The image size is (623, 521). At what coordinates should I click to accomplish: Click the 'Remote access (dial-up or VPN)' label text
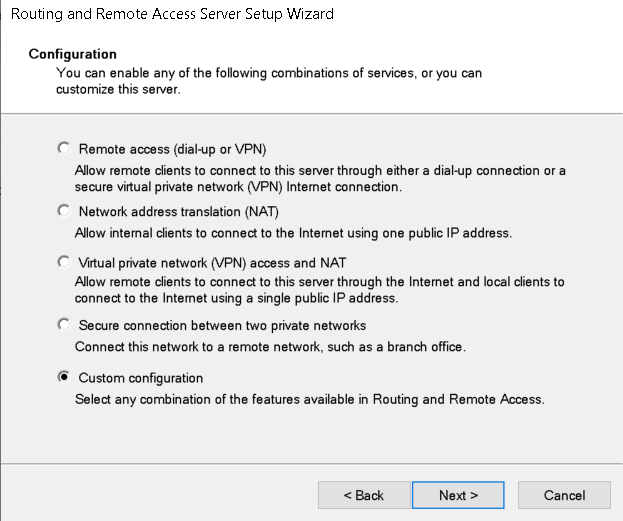(172, 149)
